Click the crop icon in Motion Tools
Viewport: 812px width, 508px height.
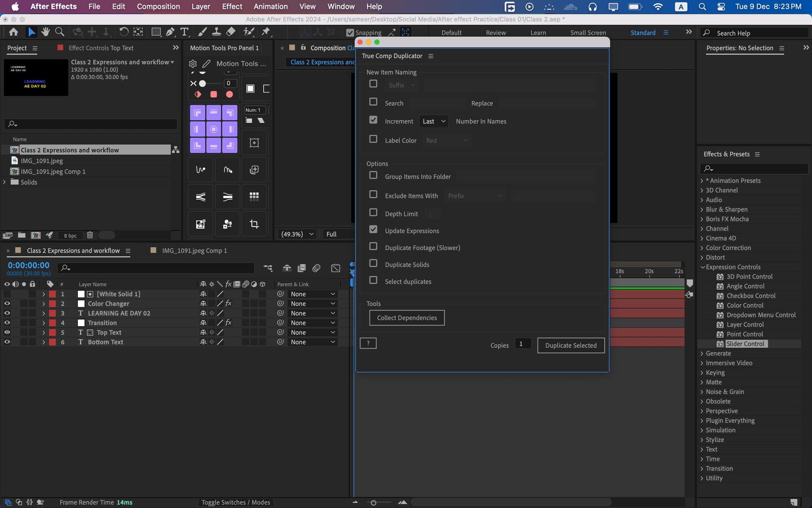[x=254, y=224]
